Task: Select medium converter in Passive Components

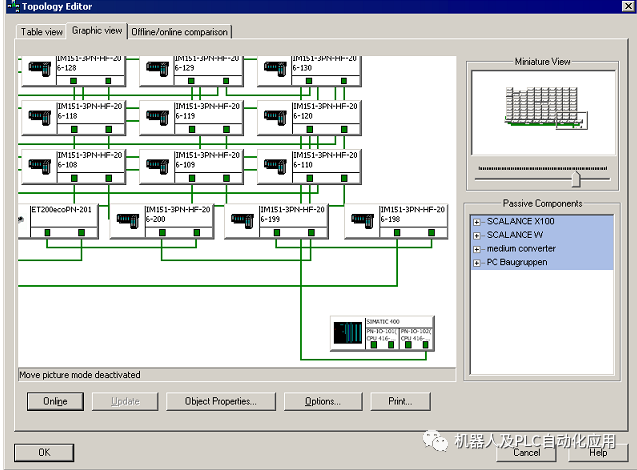Action: (521, 249)
